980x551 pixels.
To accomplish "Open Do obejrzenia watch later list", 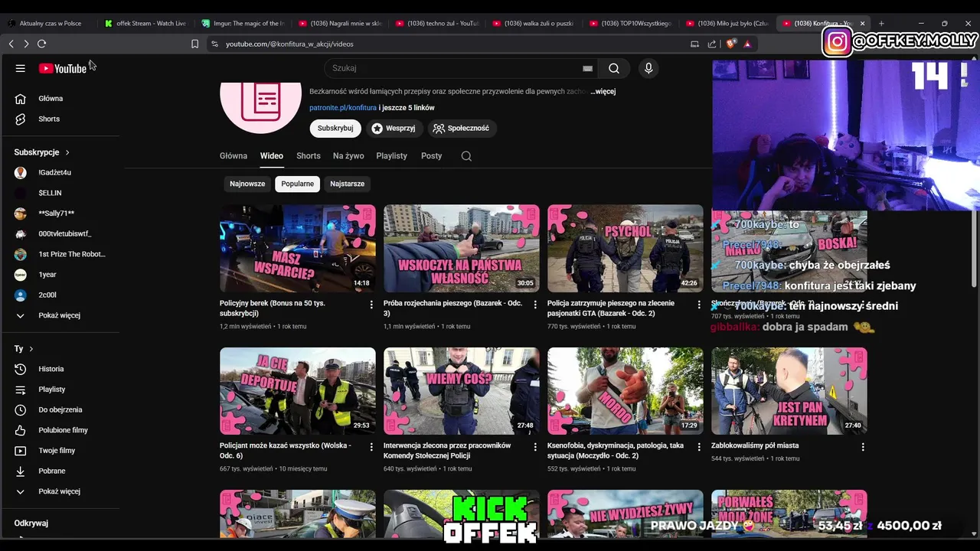I will click(60, 410).
